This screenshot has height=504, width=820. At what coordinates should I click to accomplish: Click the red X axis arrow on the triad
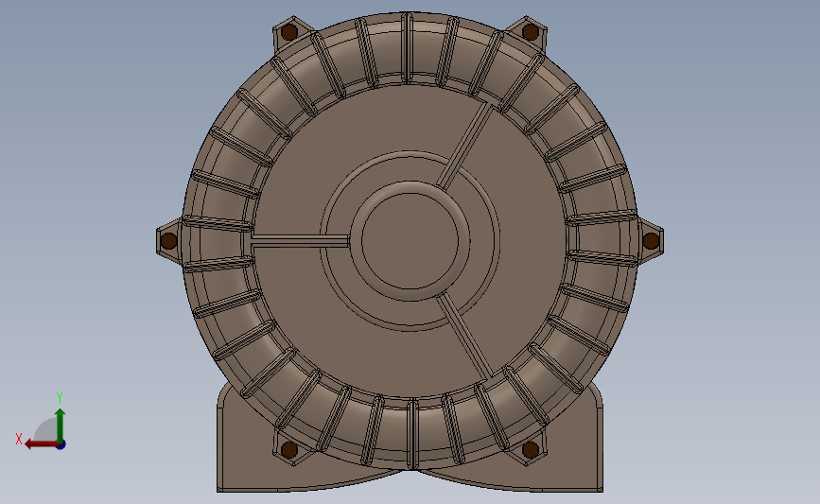coord(41,444)
